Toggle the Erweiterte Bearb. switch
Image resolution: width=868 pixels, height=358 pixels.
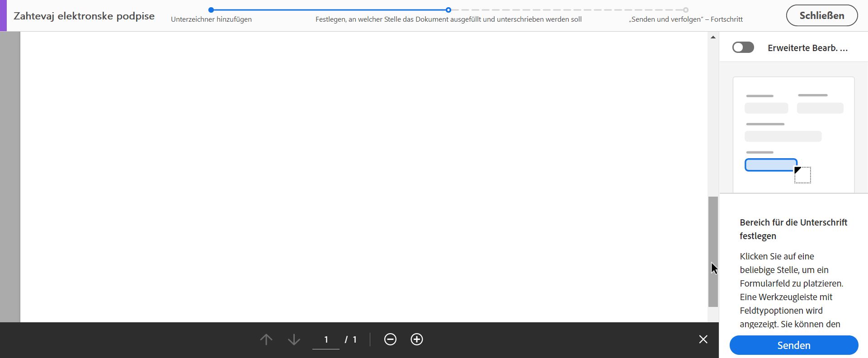coord(743,47)
